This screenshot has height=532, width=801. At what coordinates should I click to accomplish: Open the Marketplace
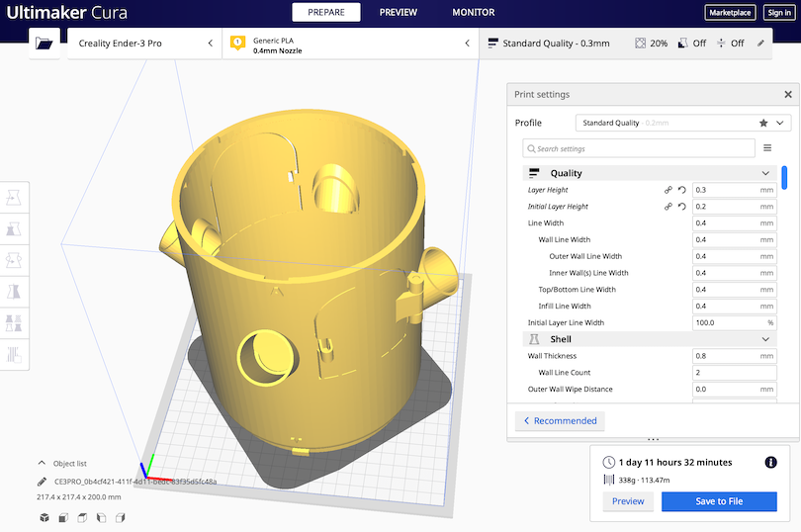pos(730,13)
